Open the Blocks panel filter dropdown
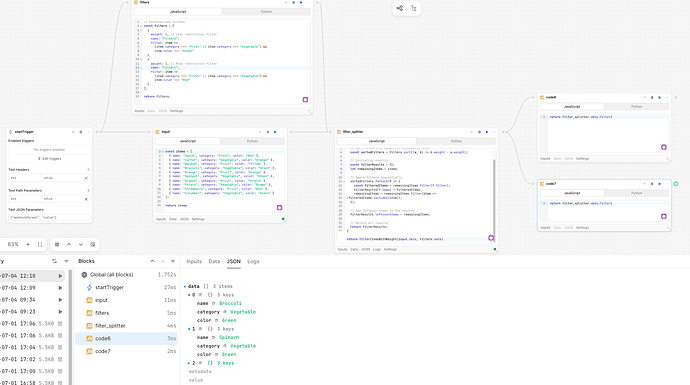The width and height of the screenshot is (690, 385). [x=172, y=261]
